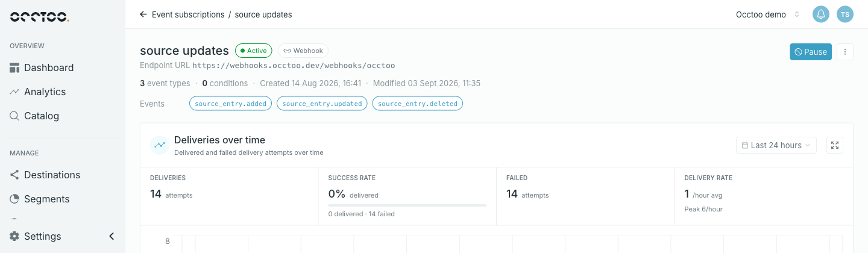Select the 0% delivered success rate
The width and height of the screenshot is (868, 253).
(353, 194)
